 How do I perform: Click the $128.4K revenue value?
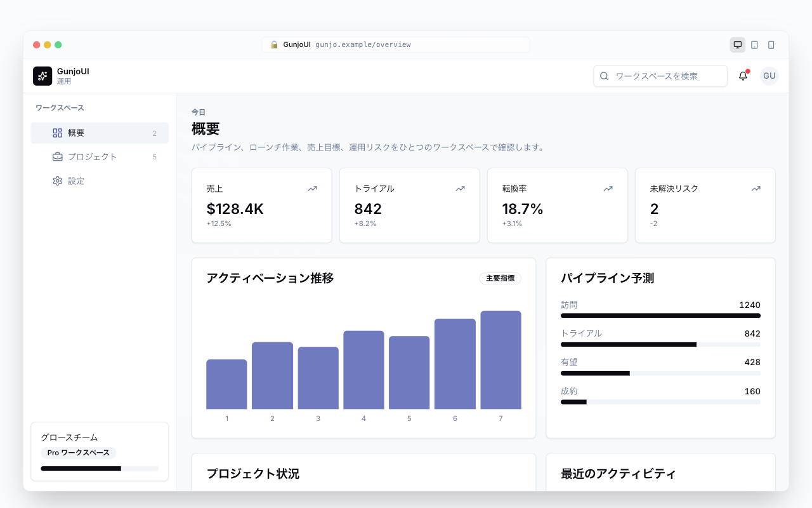coord(235,209)
